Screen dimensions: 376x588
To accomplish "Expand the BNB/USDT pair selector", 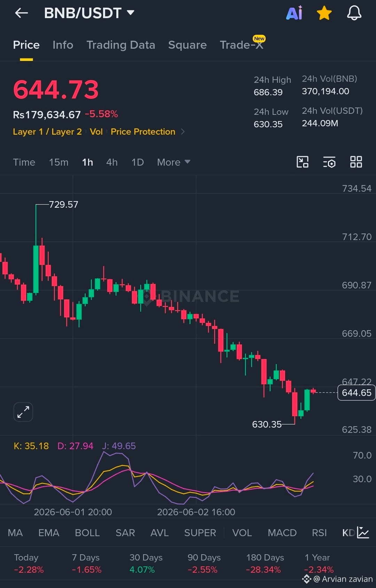I will coord(89,13).
